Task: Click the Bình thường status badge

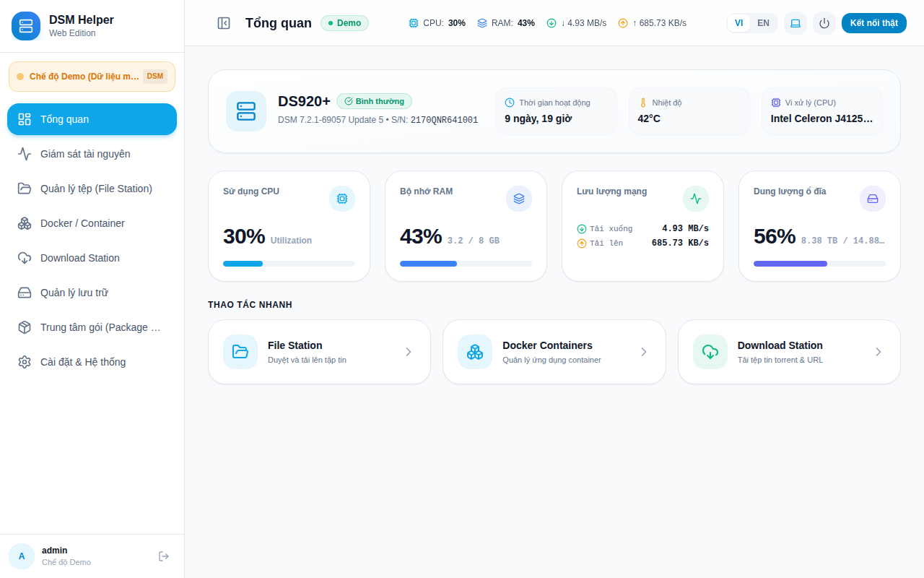Action: click(x=374, y=101)
